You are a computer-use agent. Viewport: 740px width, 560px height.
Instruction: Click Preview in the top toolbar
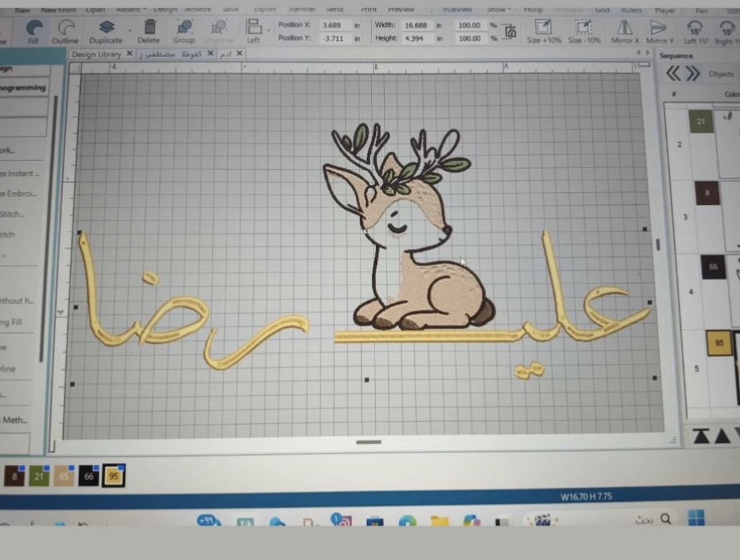[401, 9]
